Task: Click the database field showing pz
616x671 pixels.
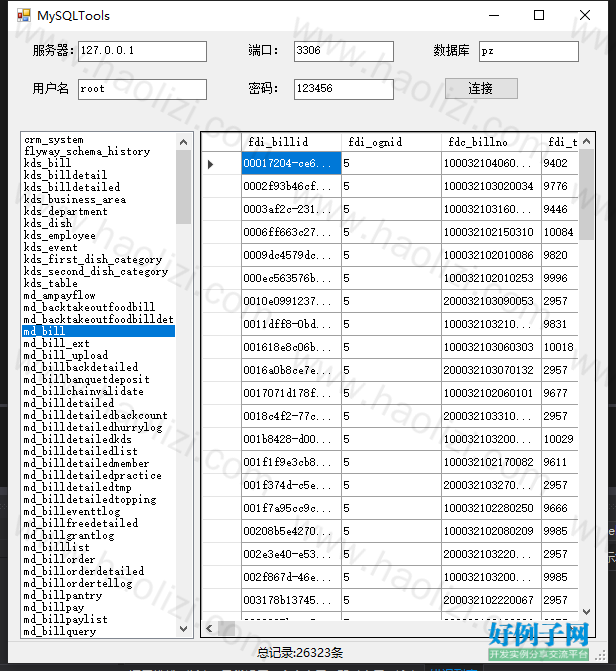Action: (529, 51)
